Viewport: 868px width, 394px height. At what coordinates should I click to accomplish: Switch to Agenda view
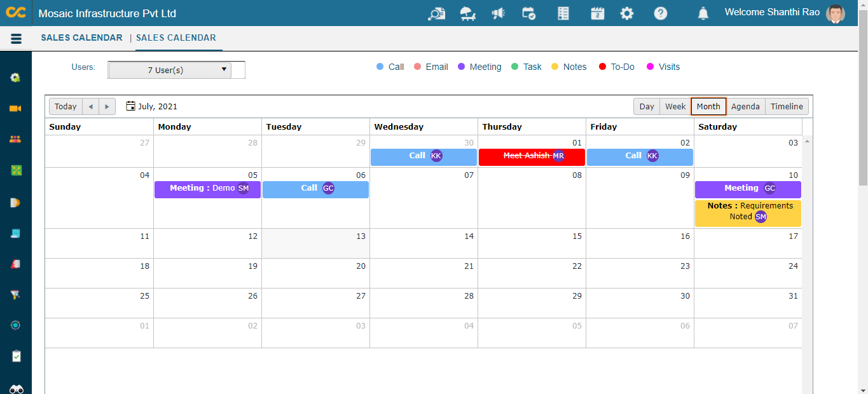745,106
